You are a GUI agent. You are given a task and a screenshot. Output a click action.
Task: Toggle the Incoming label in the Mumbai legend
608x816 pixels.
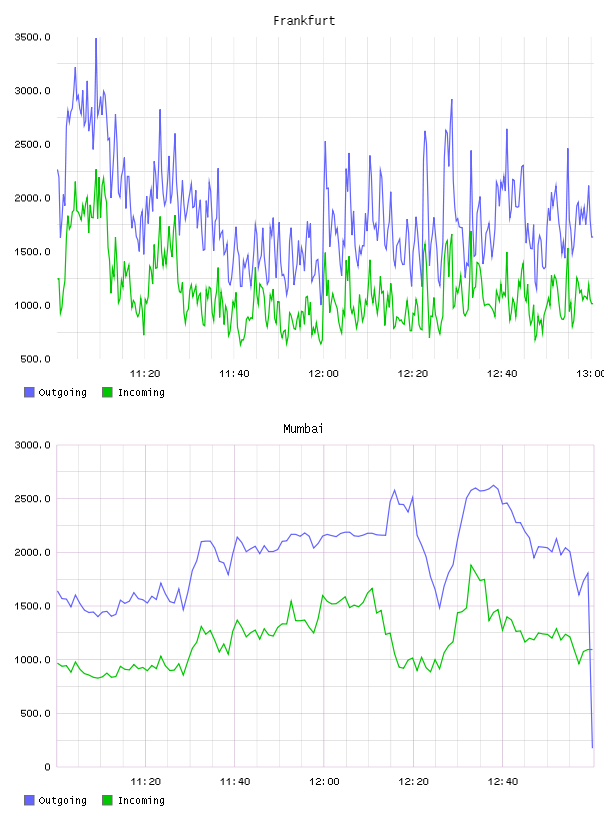coord(141,801)
